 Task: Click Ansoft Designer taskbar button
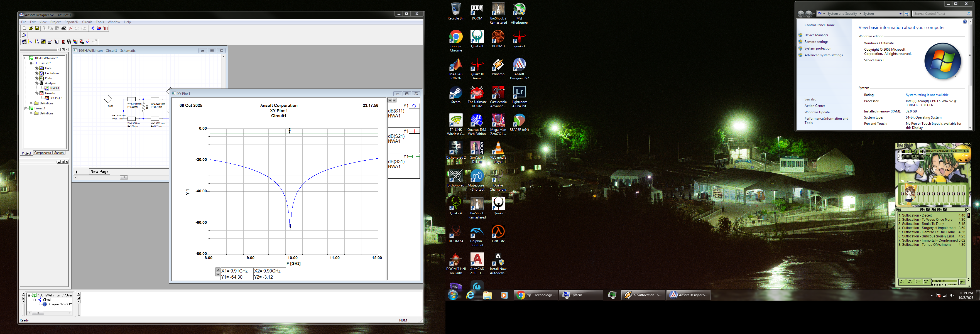688,295
